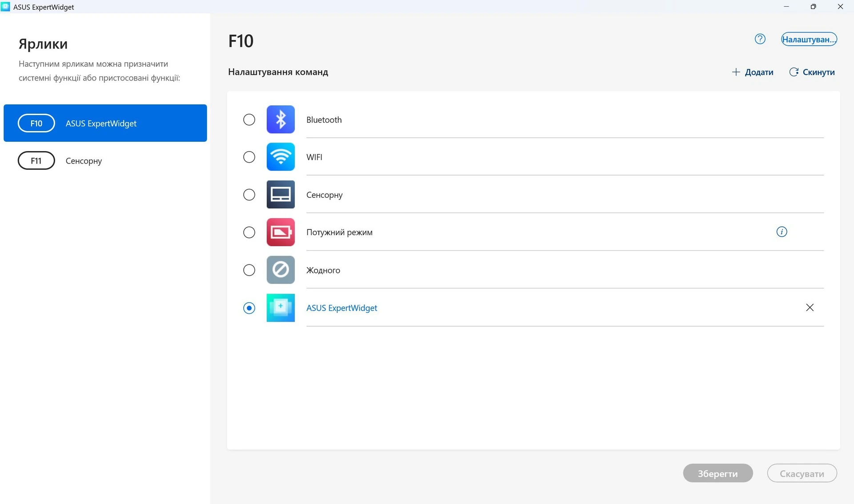This screenshot has width=854, height=504.
Task: Click the Жодного prohibited-sign icon
Action: tap(280, 270)
